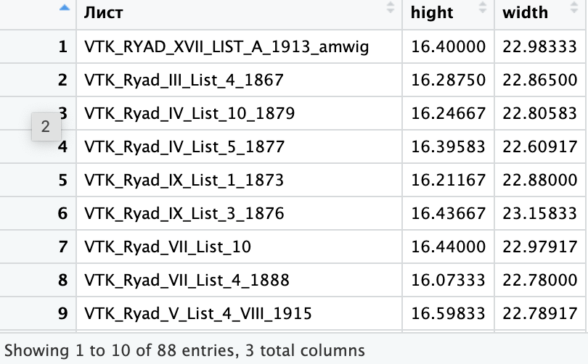
Task: Click sort arrows in the hight column header
Action: (x=483, y=9)
